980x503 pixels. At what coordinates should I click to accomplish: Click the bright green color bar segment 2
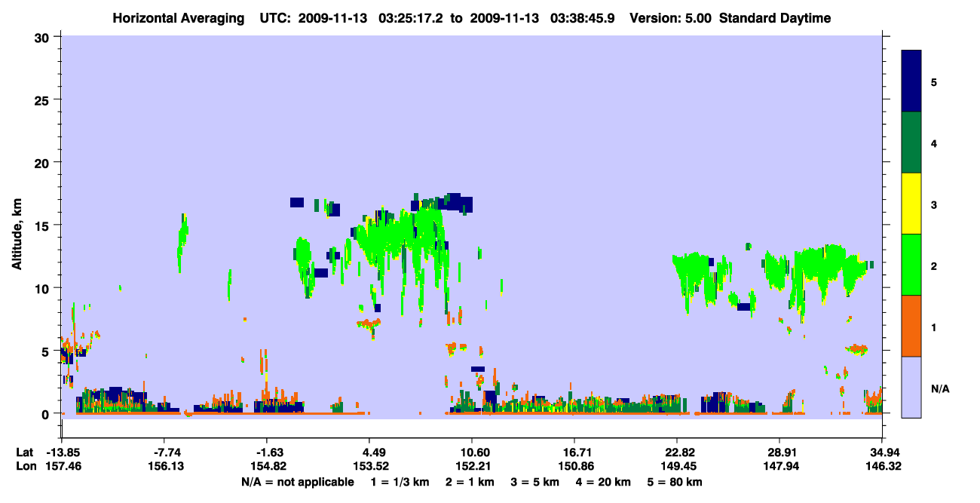911,265
